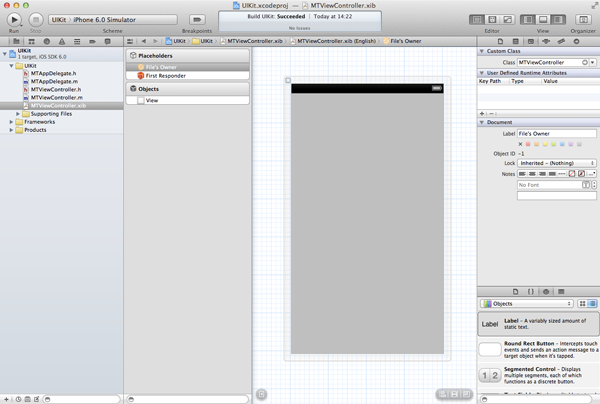Add a runtime attribute with plus button
The image size is (600, 404).
482,114
